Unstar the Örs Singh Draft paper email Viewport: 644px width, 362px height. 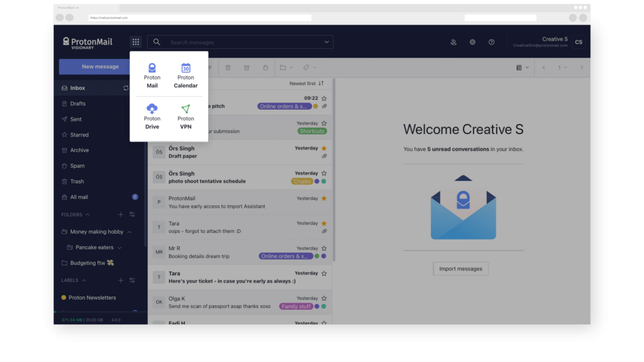(x=324, y=148)
